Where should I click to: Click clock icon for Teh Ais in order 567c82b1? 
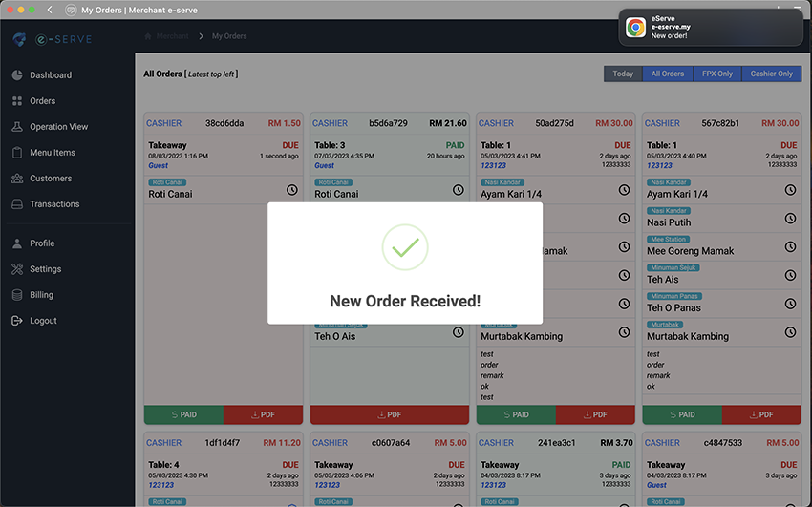(x=790, y=275)
